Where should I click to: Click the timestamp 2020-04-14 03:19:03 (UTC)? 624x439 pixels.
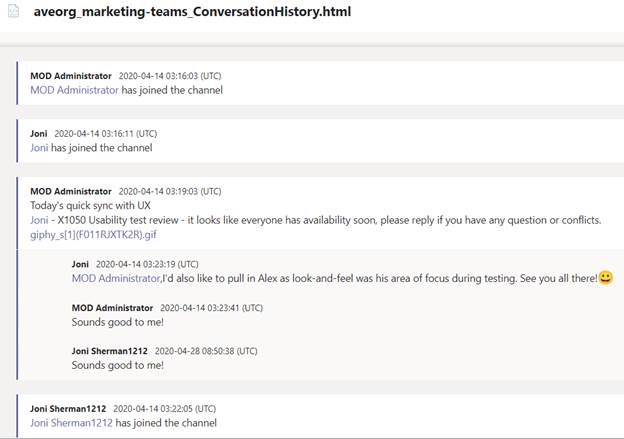(x=170, y=191)
